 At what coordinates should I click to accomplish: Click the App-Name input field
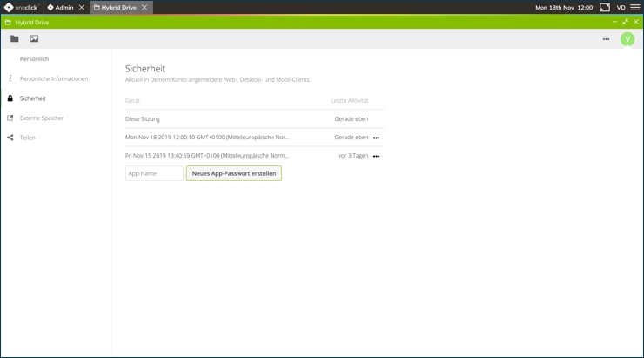click(x=154, y=173)
